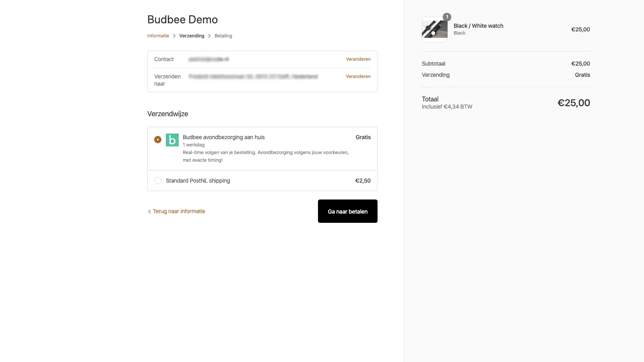This screenshot has width=644, height=362.
Task: Click Verzending breadcrumb step
Action: tap(192, 36)
